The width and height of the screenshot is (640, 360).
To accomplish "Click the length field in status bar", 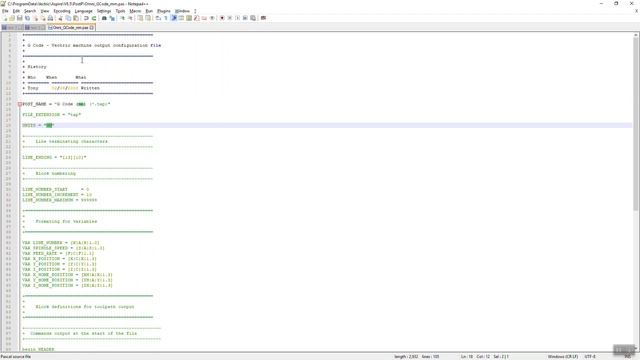I will 406,357.
